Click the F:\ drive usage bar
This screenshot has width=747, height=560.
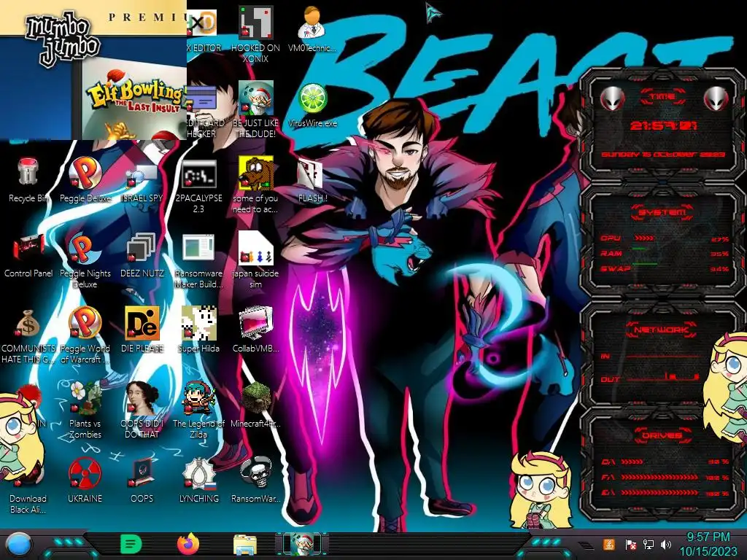(x=659, y=477)
